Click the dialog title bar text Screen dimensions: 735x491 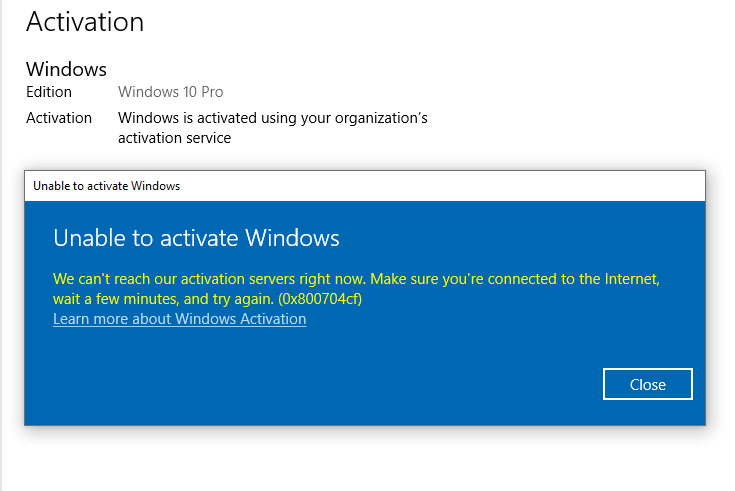[106, 186]
